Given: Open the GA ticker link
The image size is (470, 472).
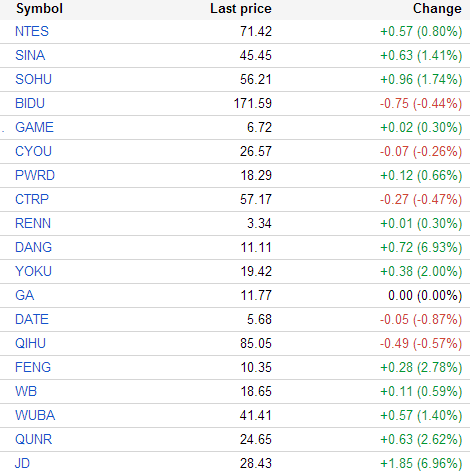Looking at the screenshot, I should click(24, 295).
